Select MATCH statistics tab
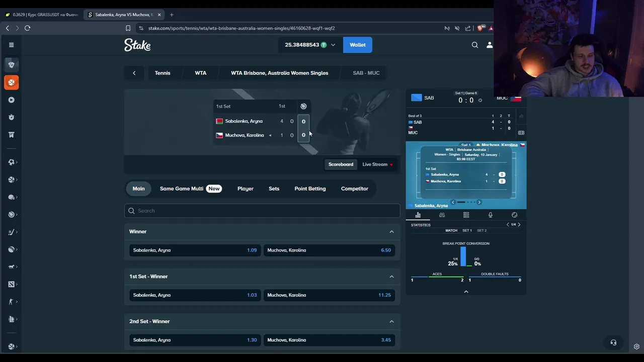 click(451, 230)
